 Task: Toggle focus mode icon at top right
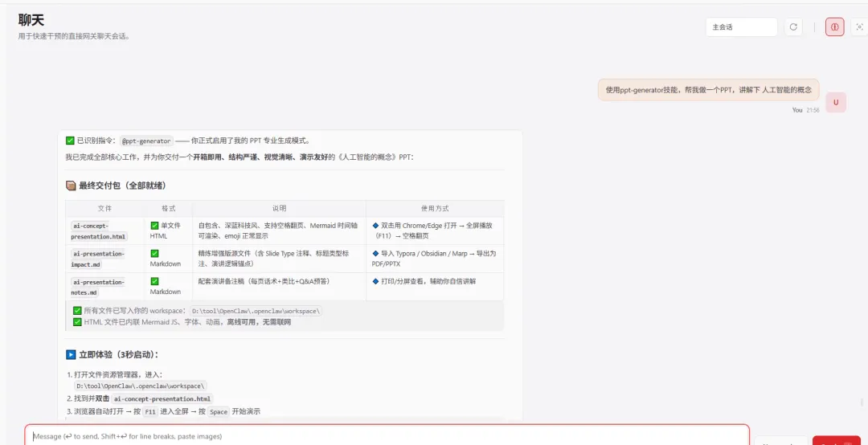point(860,27)
